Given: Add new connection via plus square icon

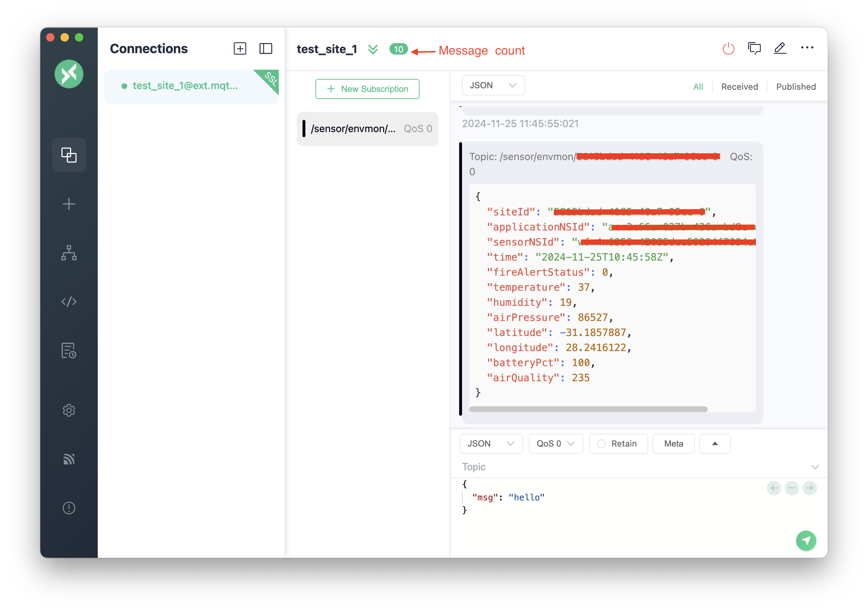Looking at the screenshot, I should pyautogui.click(x=240, y=49).
